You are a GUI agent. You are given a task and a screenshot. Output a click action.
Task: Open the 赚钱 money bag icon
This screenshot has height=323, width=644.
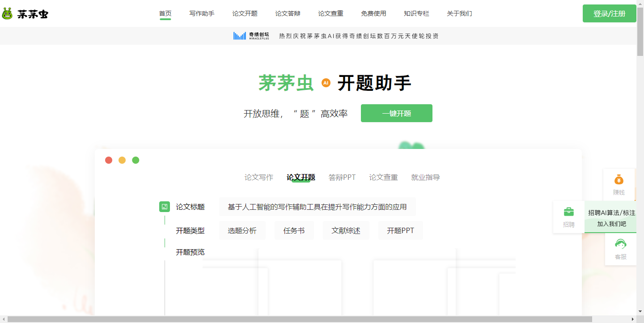coord(619,179)
